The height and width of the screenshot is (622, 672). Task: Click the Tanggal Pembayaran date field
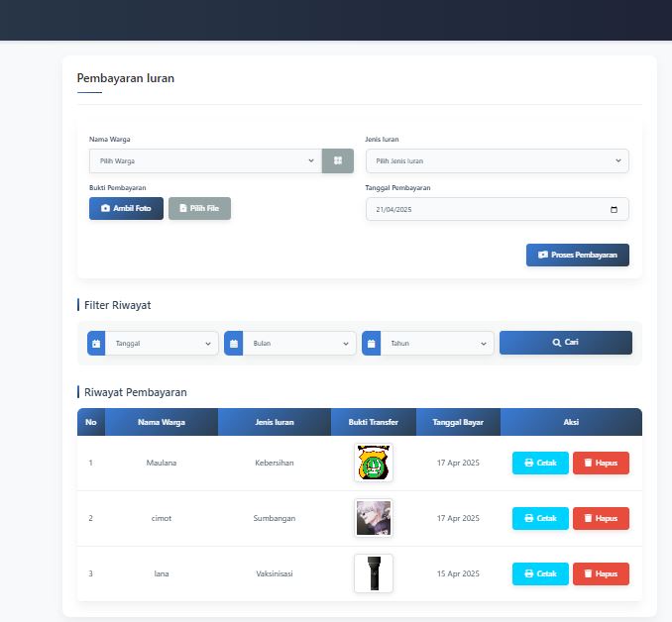click(498, 209)
